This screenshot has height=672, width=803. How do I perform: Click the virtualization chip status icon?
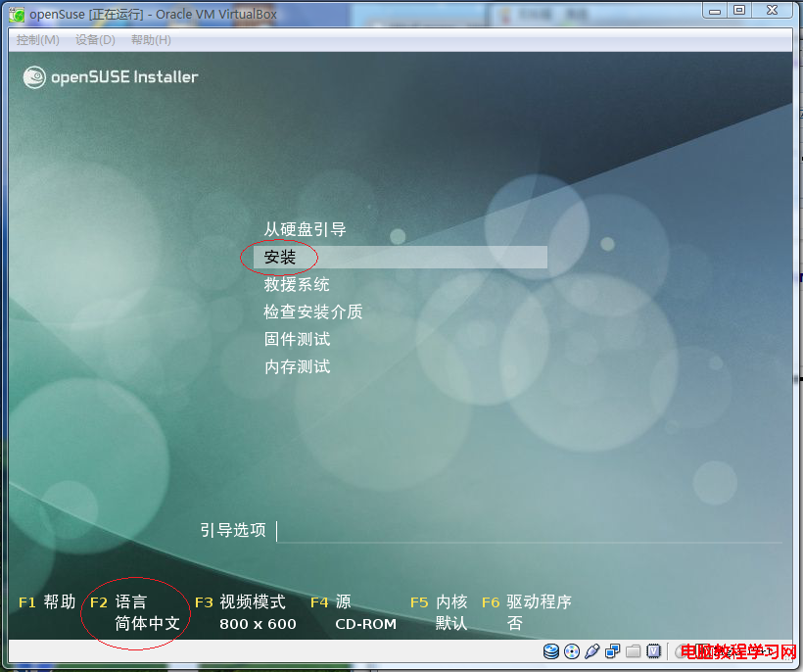(654, 651)
